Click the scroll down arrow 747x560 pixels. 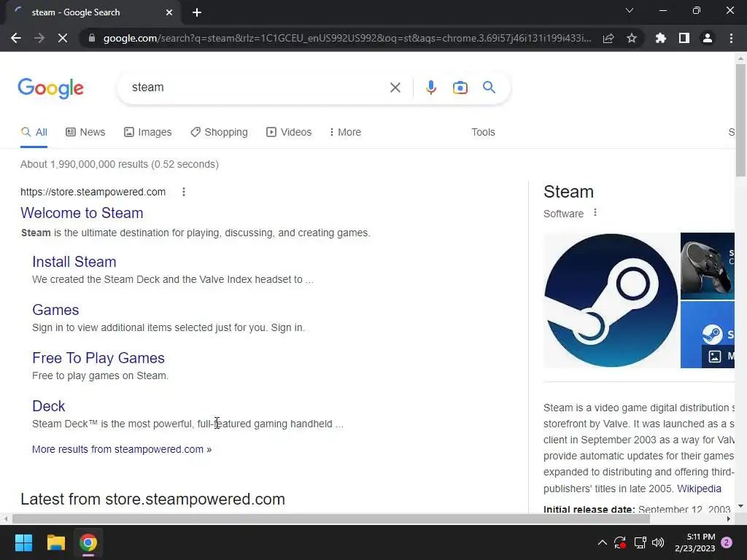click(x=740, y=506)
